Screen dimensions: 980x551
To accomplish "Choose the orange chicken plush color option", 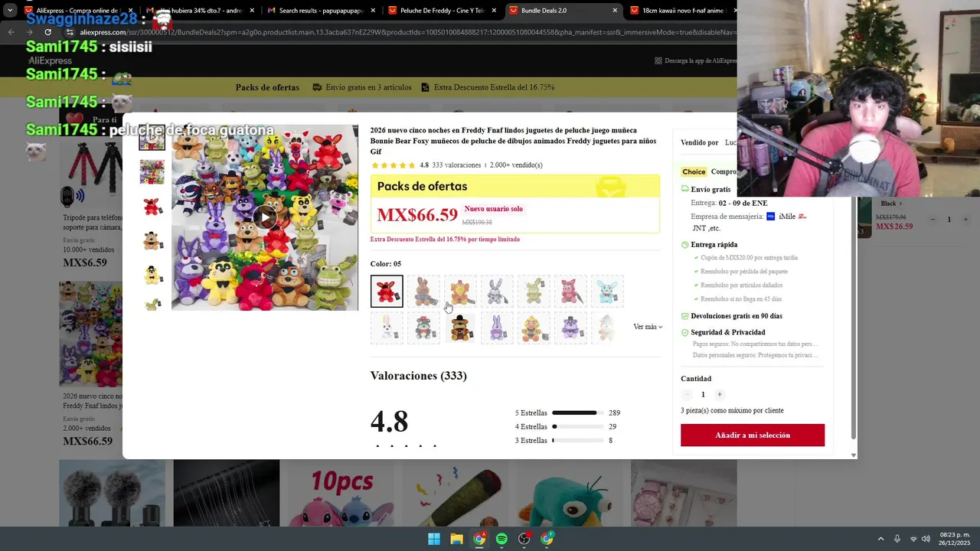I will click(460, 292).
